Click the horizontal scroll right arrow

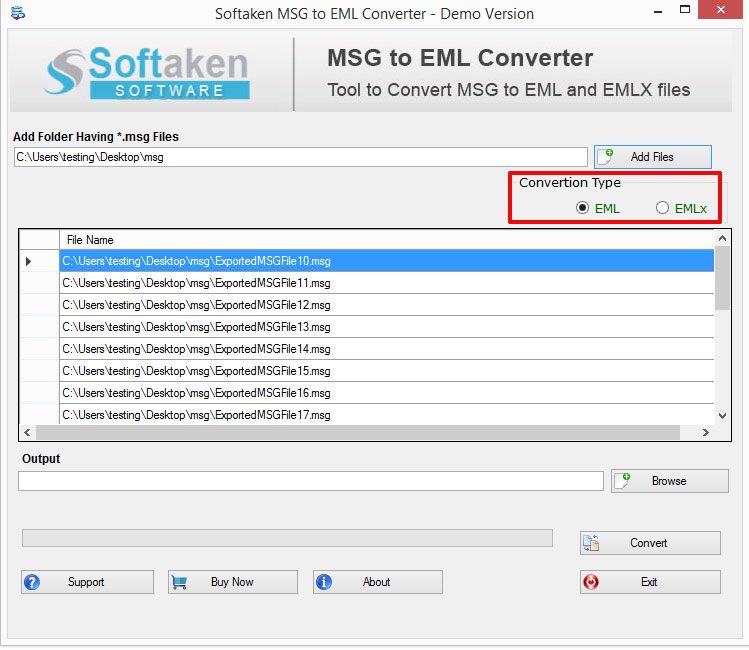[x=706, y=432]
